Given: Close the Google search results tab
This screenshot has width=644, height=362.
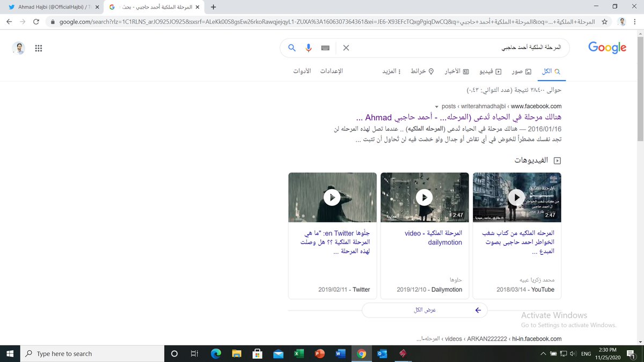Looking at the screenshot, I should pos(199,7).
